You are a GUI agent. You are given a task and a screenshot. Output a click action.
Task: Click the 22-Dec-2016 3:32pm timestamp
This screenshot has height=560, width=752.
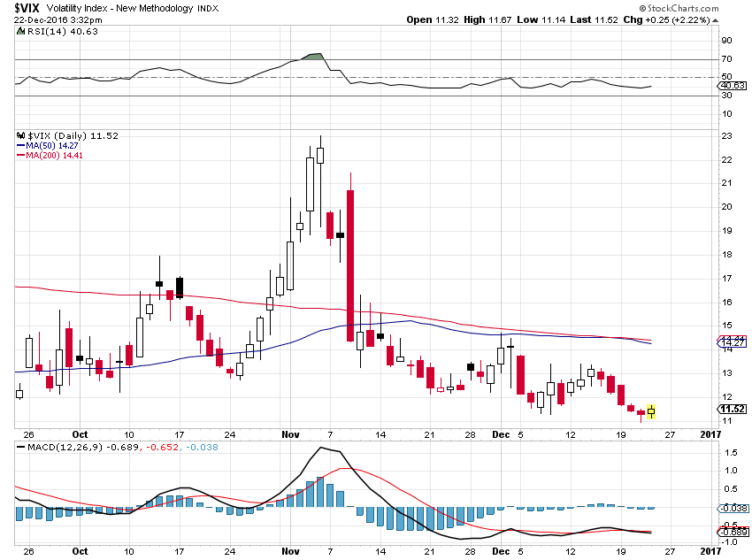coord(58,20)
